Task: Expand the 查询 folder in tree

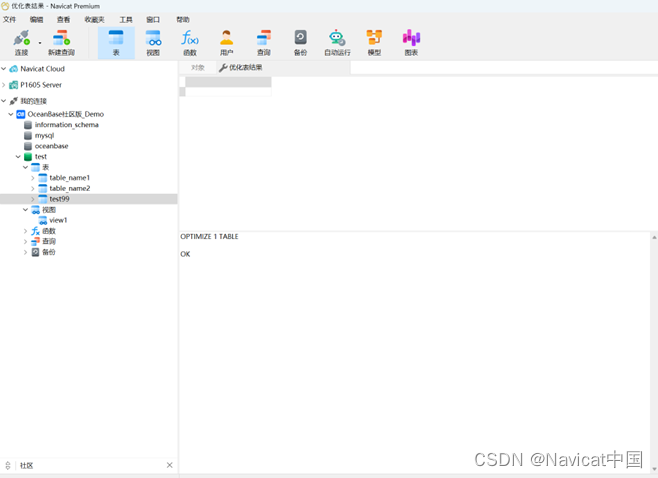Action: pos(26,241)
